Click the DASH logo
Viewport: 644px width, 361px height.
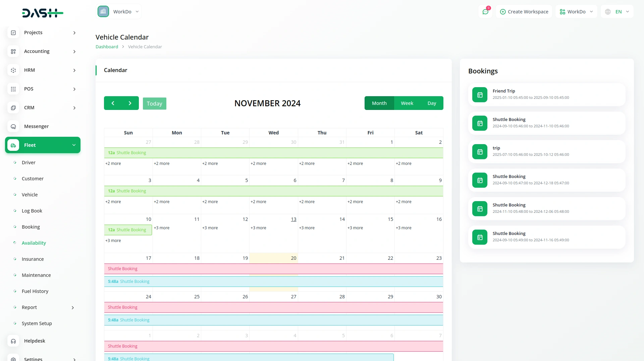(43, 13)
